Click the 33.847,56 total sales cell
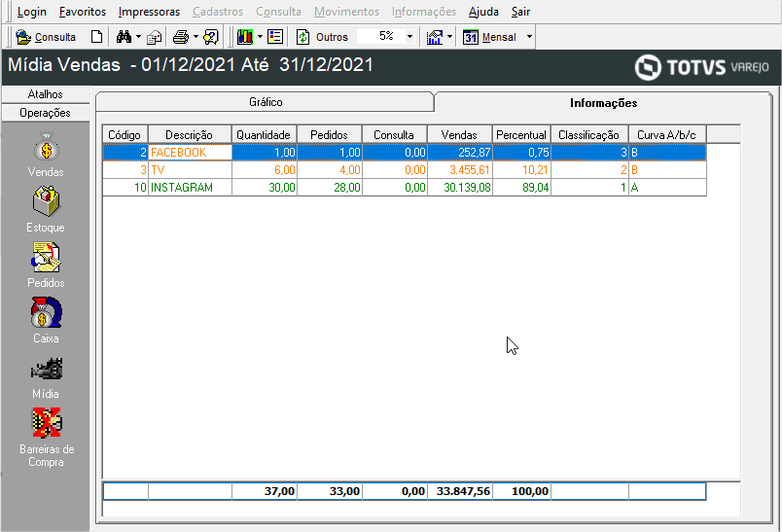782x532 pixels. [459, 491]
